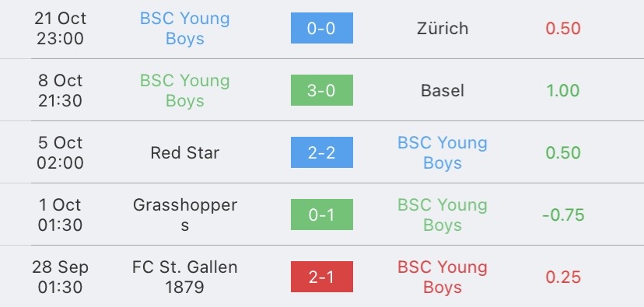Viewport: 644px width, 307px height.
Task: Open FC St. Gallen 1879 team page
Action: pyautogui.click(x=185, y=277)
